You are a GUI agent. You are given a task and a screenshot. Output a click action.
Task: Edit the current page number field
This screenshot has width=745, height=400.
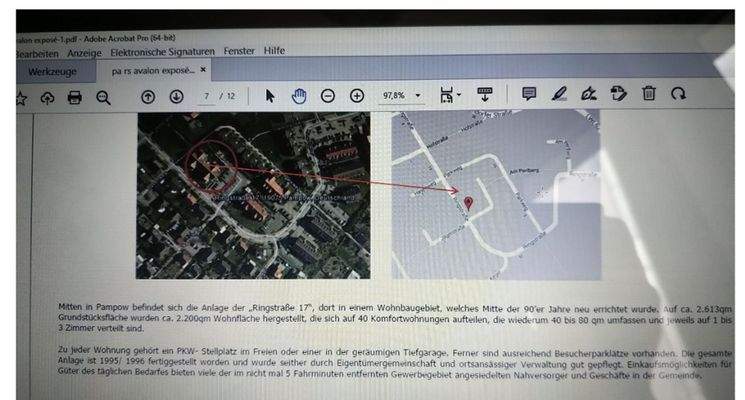(206, 96)
